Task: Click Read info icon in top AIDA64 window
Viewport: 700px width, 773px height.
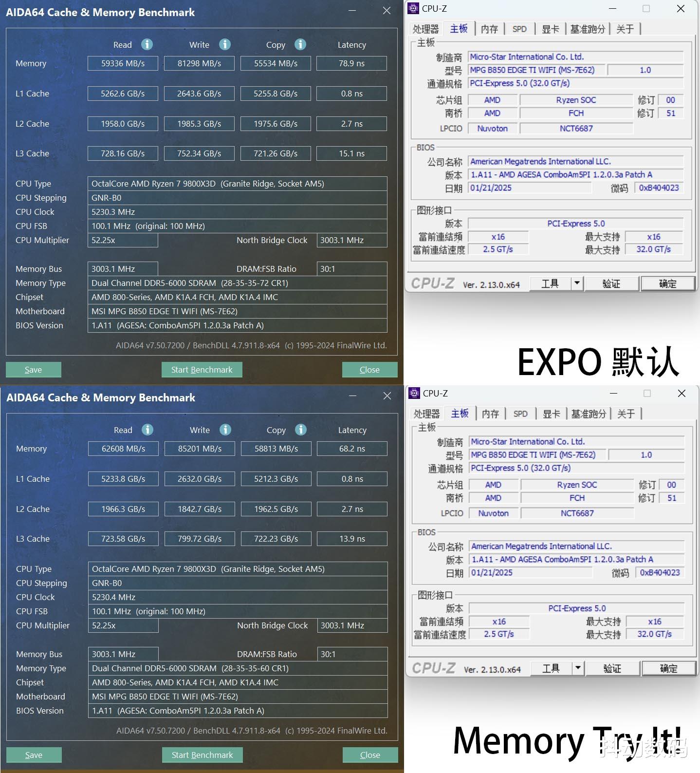Action: 147,44
